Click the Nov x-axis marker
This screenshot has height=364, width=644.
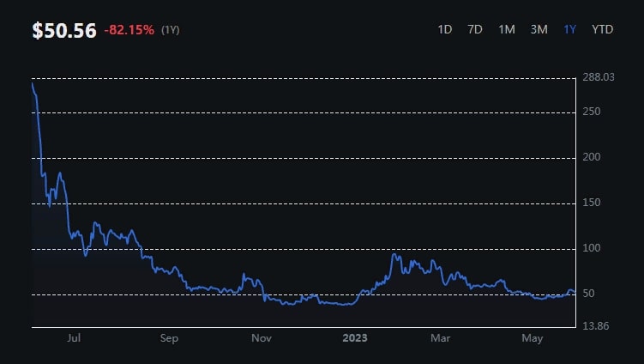(262, 338)
